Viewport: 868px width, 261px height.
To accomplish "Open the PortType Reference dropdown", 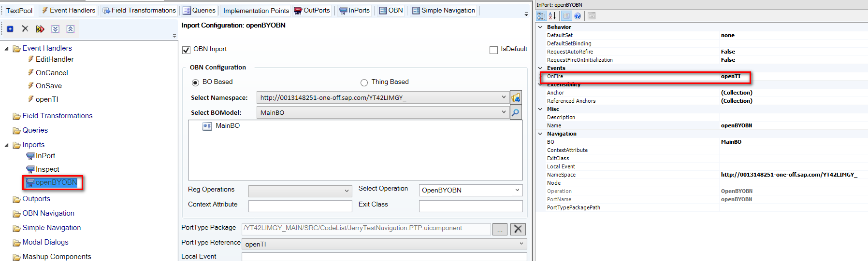I will [x=521, y=244].
